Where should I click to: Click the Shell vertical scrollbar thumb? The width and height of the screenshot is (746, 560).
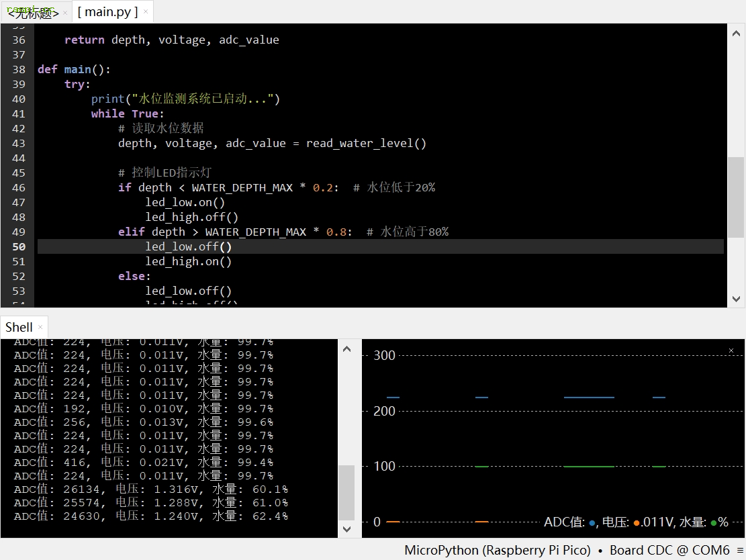pos(346,492)
